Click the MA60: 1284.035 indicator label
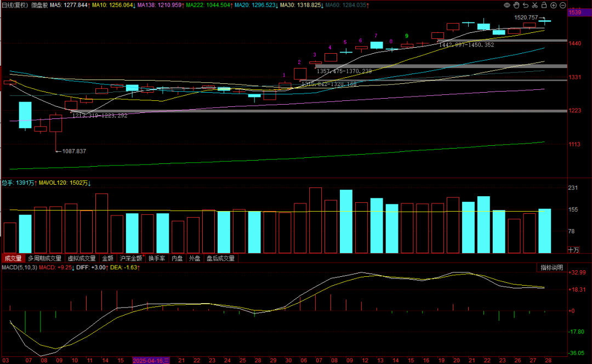Image resolution: width=592 pixels, height=364 pixels. click(348, 5)
